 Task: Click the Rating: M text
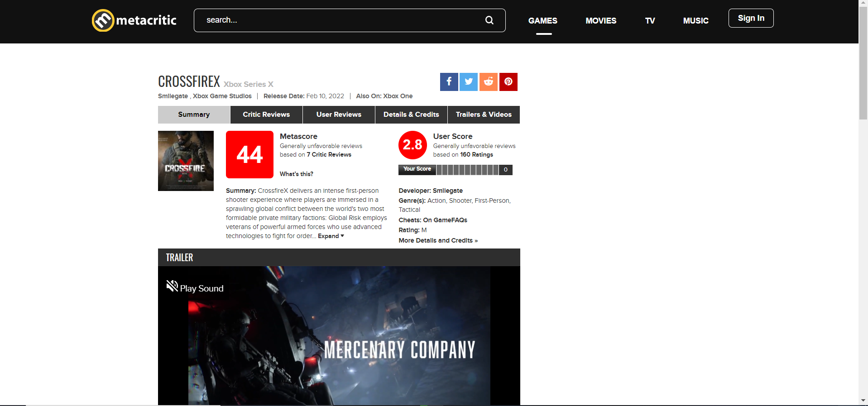point(412,230)
